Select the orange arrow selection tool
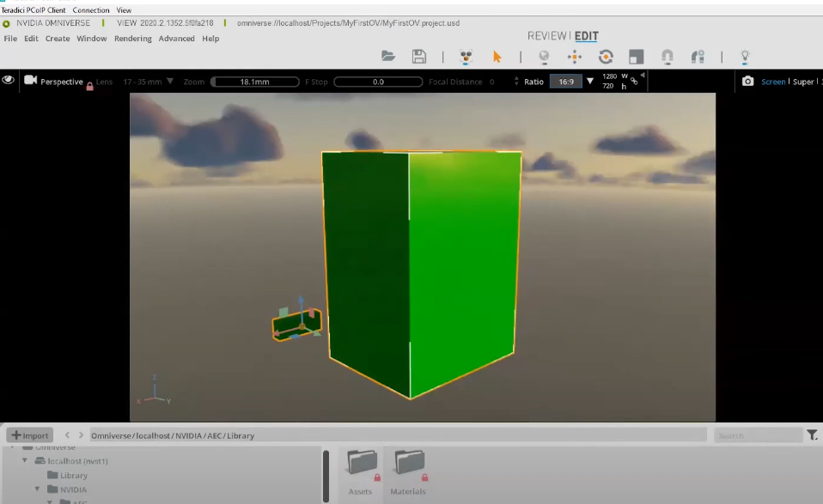 pos(497,56)
